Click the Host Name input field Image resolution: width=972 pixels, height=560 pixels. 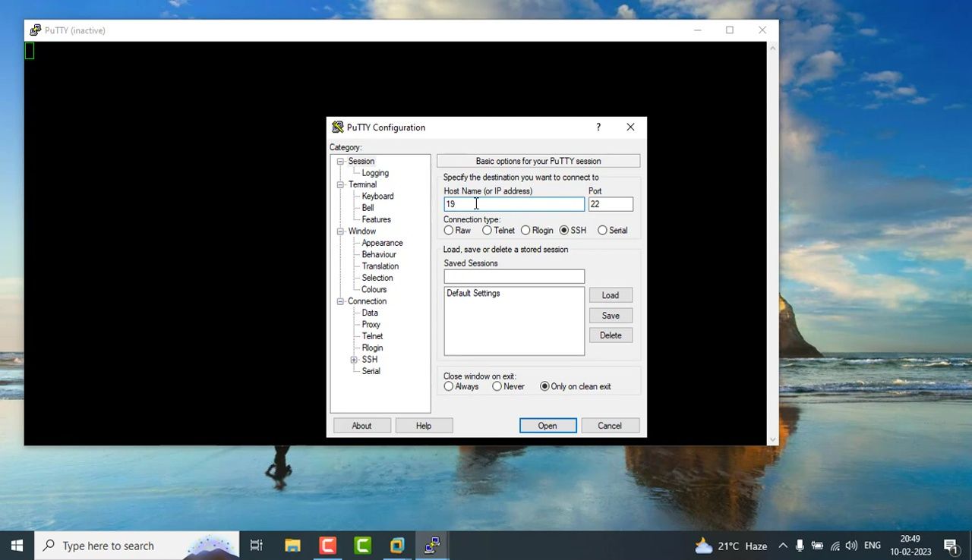[x=514, y=204]
